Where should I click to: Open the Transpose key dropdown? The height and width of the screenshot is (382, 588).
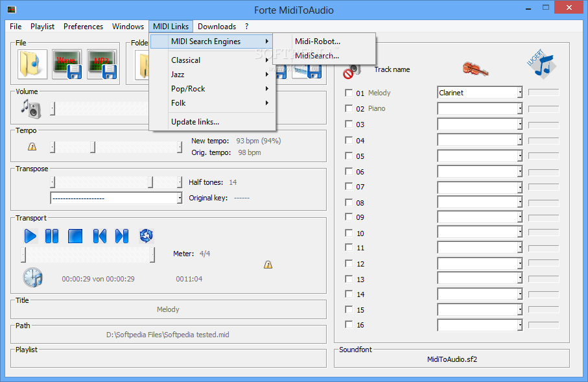tap(180, 198)
